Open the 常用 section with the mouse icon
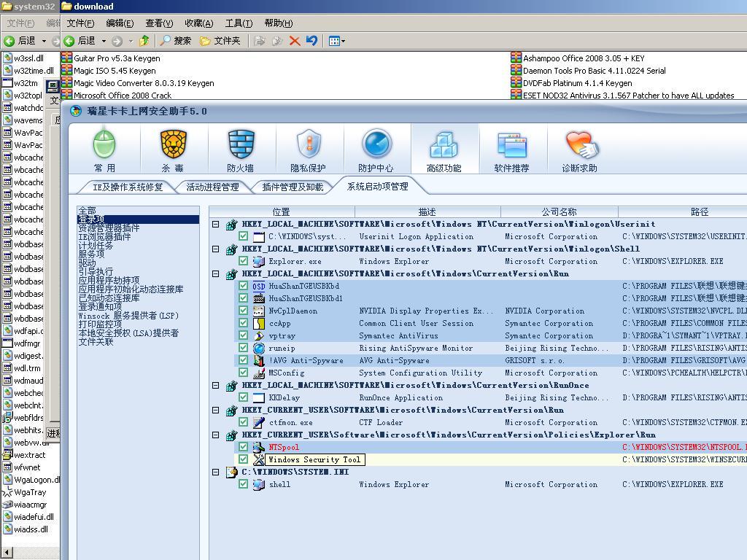This screenshot has height=560, width=747. tap(104, 149)
